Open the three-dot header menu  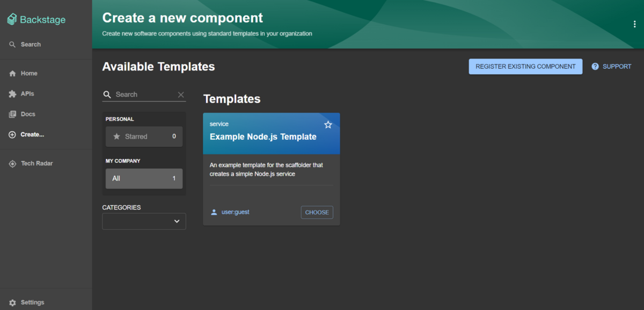click(635, 24)
